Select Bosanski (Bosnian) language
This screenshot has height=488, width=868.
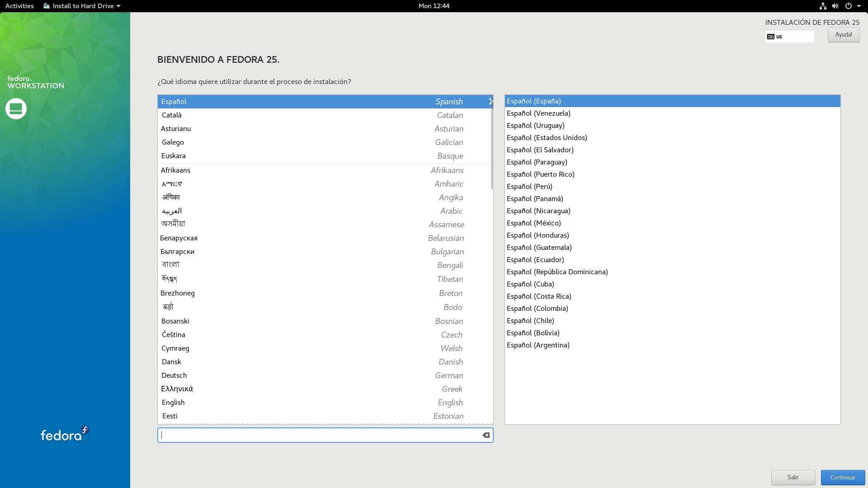click(x=325, y=321)
